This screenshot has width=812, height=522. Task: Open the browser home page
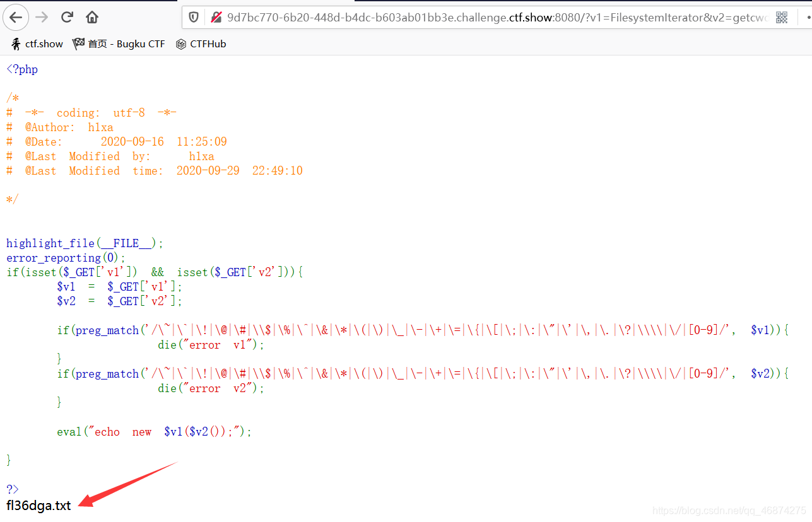[92, 17]
